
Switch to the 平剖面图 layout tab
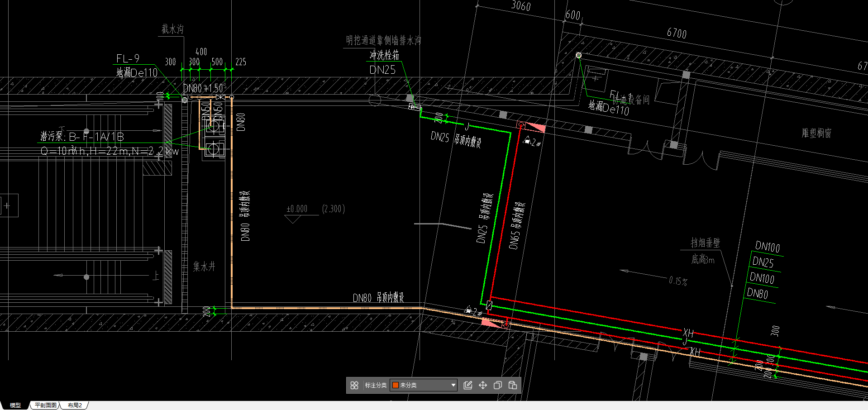[x=46, y=405]
